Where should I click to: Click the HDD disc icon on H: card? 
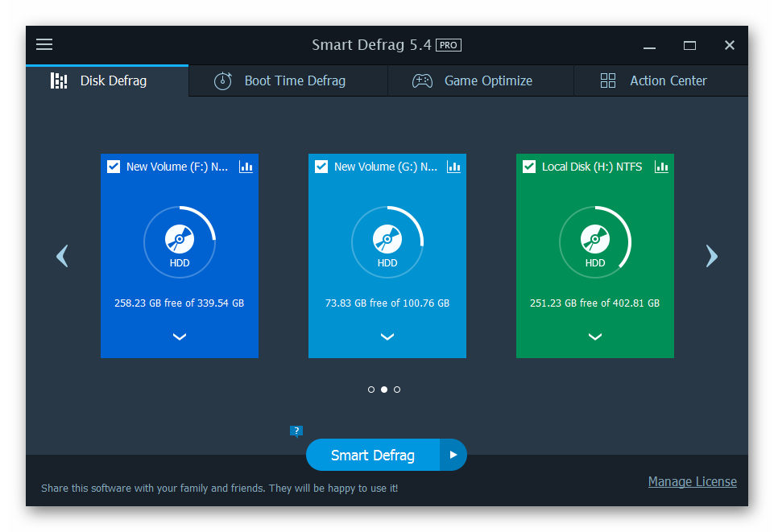[595, 239]
